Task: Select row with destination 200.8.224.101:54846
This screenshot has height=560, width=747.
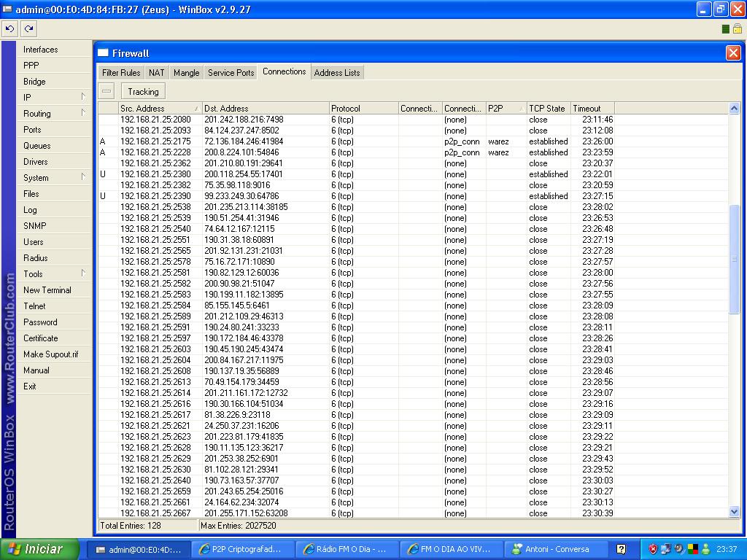Action: pyautogui.click(x=414, y=152)
